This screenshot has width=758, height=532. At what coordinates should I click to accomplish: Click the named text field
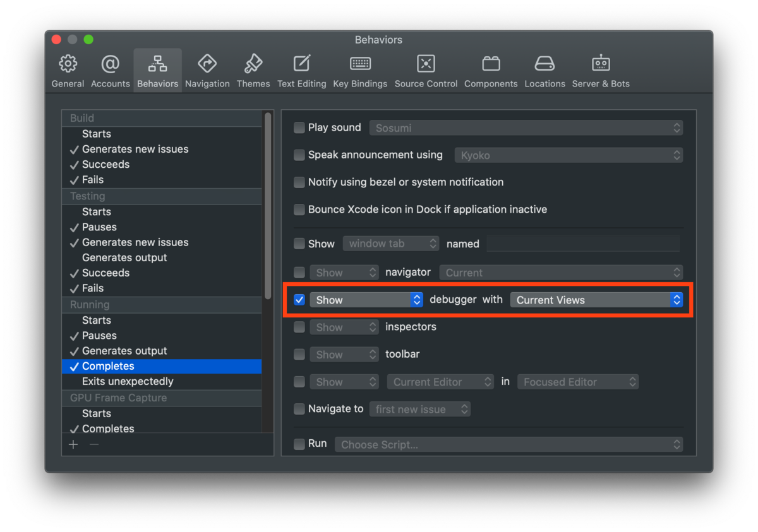[x=584, y=244]
